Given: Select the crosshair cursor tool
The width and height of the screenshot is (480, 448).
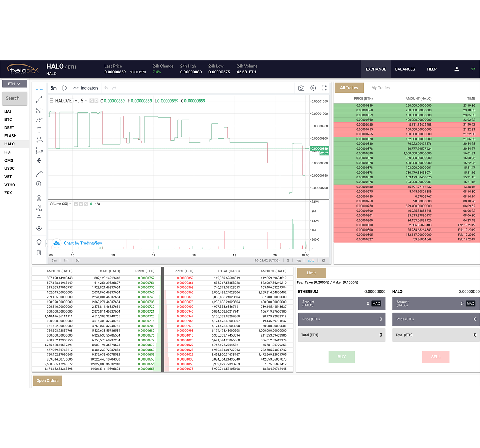Looking at the screenshot, I should (x=39, y=90).
